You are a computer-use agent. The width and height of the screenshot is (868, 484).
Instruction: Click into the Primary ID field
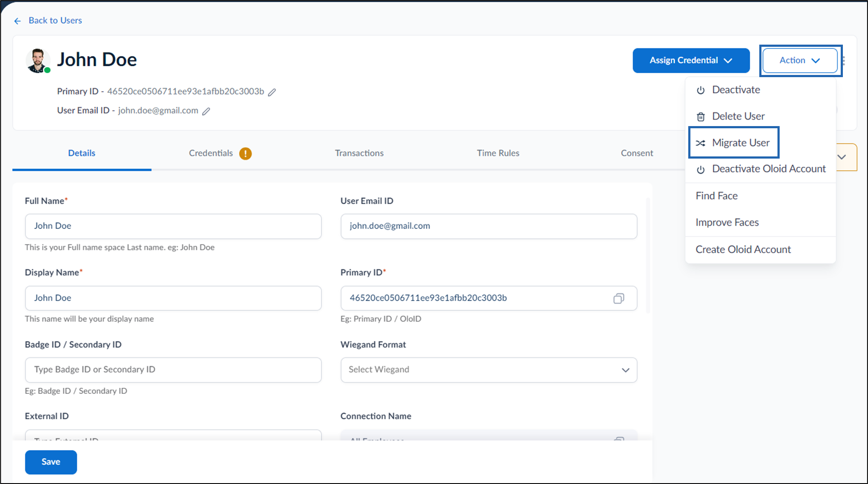[x=489, y=298]
